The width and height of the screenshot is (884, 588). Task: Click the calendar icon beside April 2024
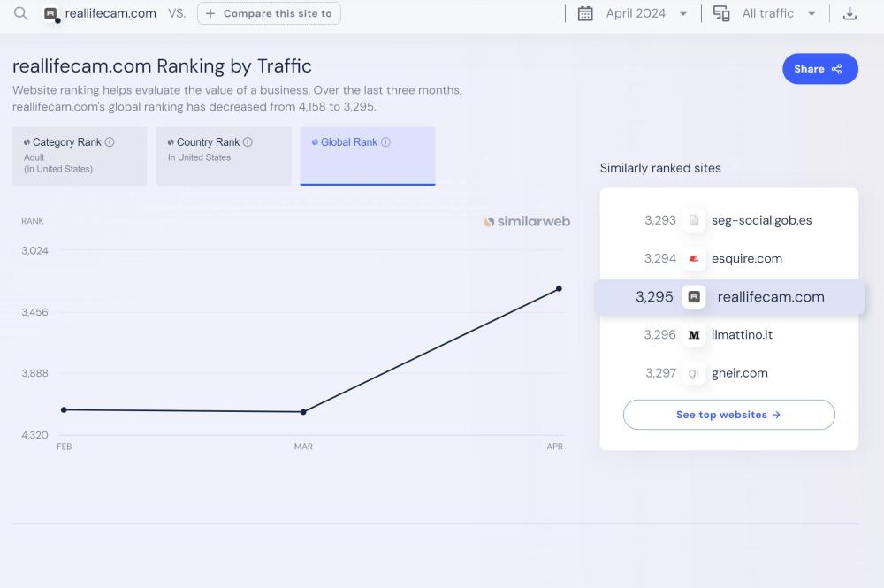585,13
